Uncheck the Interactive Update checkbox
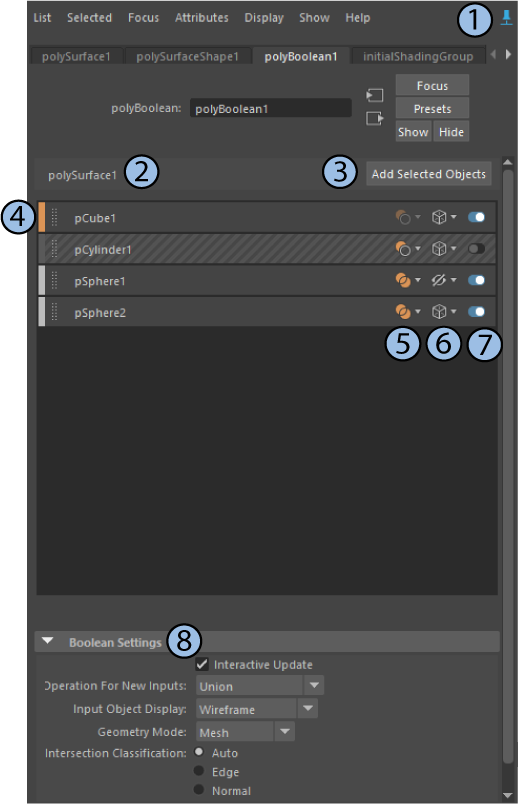The height and width of the screenshot is (804, 518). (202, 665)
